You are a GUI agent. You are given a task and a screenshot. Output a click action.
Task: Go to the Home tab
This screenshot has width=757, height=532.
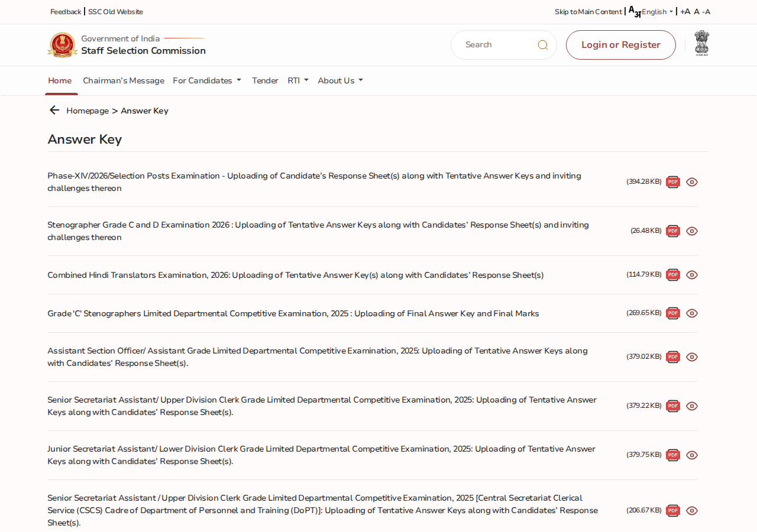click(60, 80)
